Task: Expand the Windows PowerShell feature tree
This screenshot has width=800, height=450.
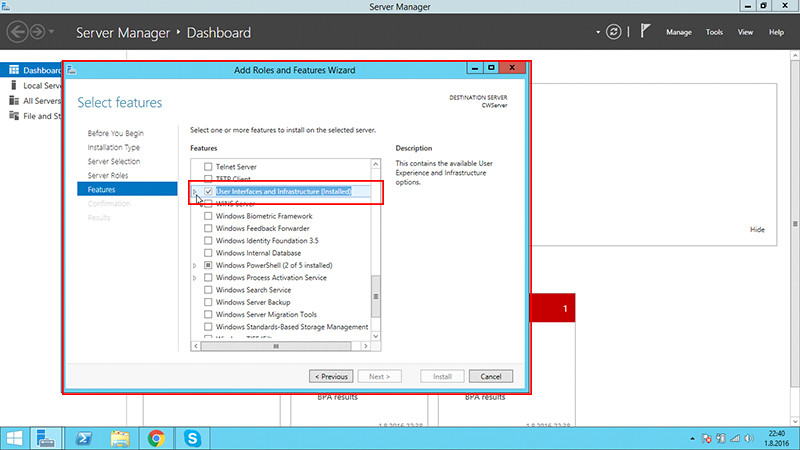Action: 194,265
